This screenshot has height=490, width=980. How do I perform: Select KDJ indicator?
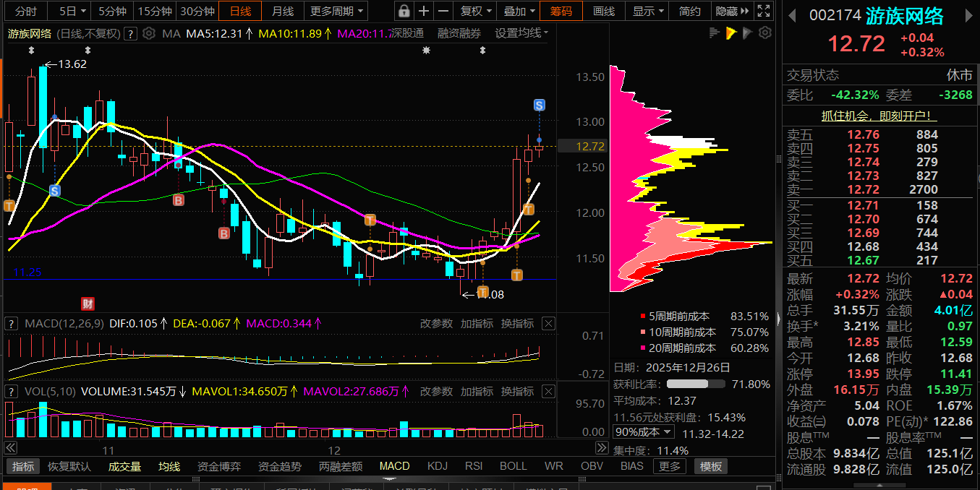[x=438, y=466]
